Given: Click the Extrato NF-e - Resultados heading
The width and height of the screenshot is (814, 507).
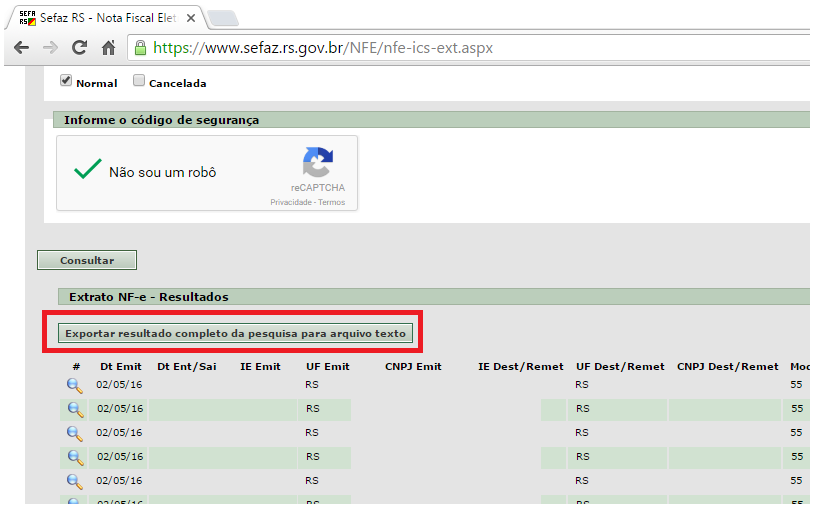Looking at the screenshot, I should tap(148, 297).
